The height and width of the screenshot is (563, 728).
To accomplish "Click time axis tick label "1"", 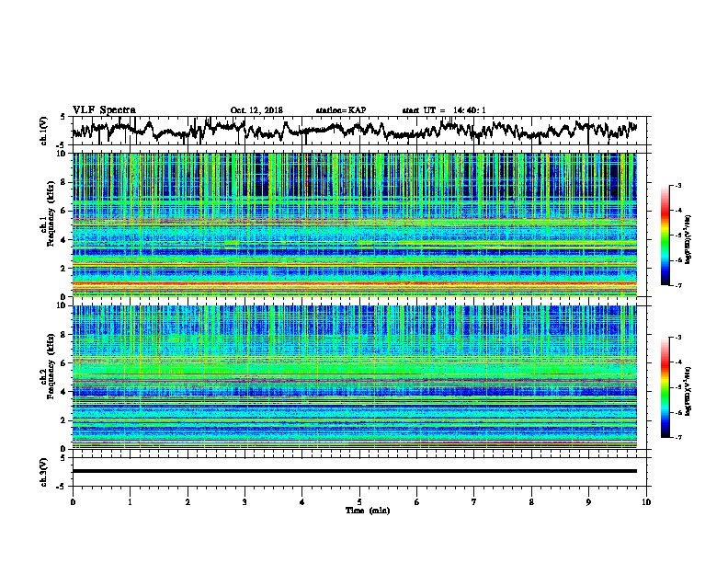I will pos(130,502).
